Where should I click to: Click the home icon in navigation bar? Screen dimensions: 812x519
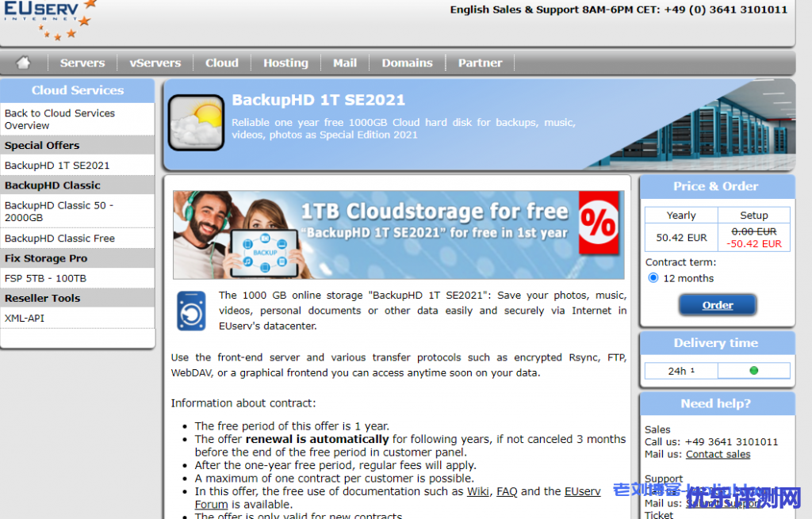(x=24, y=63)
